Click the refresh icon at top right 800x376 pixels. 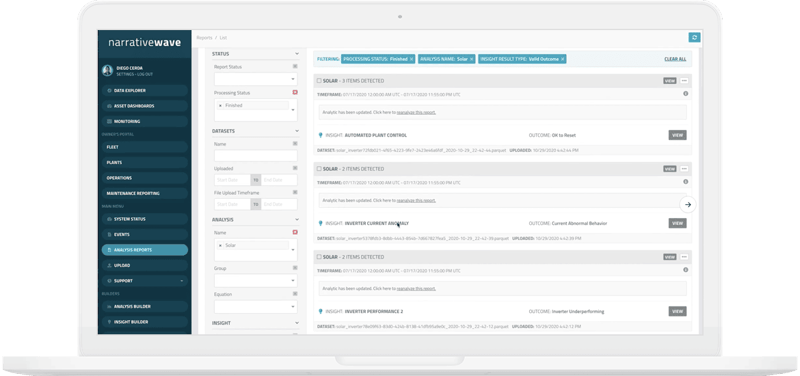(x=694, y=37)
